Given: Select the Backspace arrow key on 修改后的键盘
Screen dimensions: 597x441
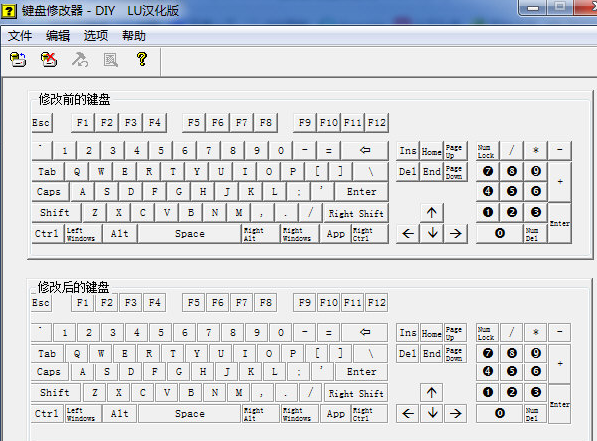Looking at the screenshot, I should tap(365, 332).
